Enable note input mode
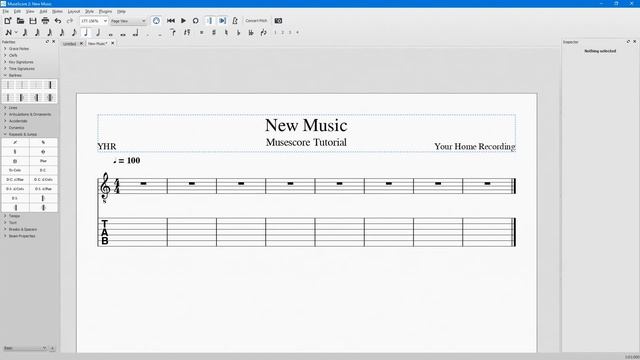Screen dimensions: 640x360 (8, 33)
